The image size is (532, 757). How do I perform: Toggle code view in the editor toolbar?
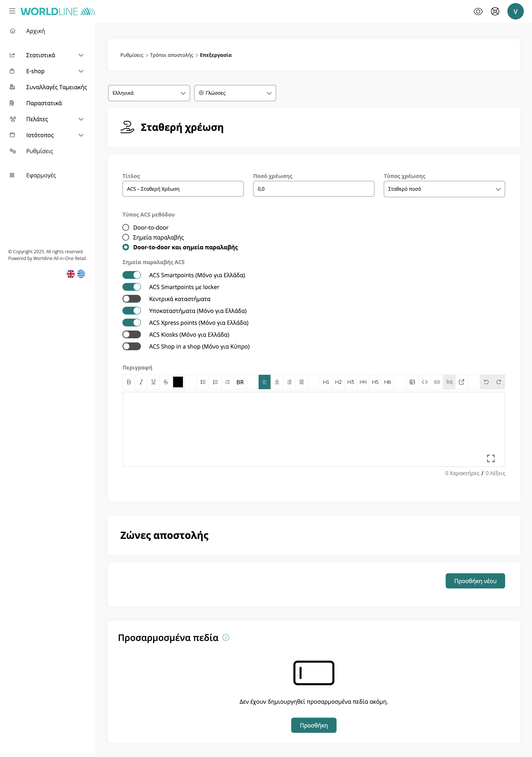point(425,382)
